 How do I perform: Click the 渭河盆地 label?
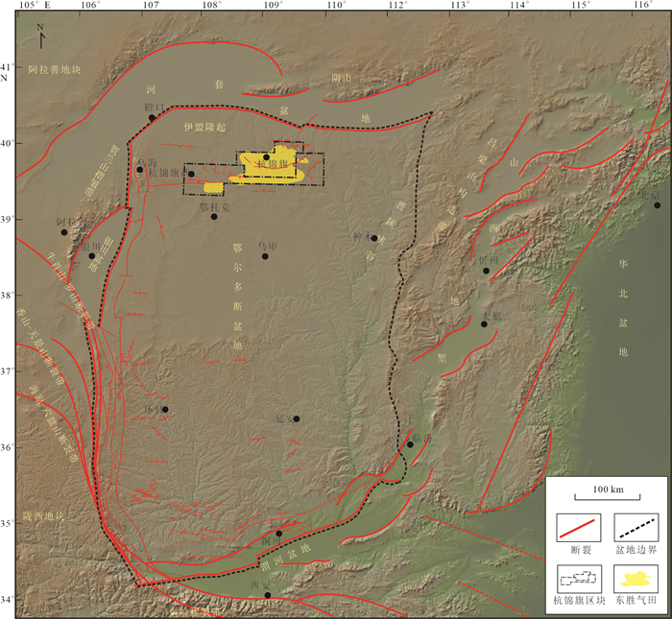tap(285, 557)
